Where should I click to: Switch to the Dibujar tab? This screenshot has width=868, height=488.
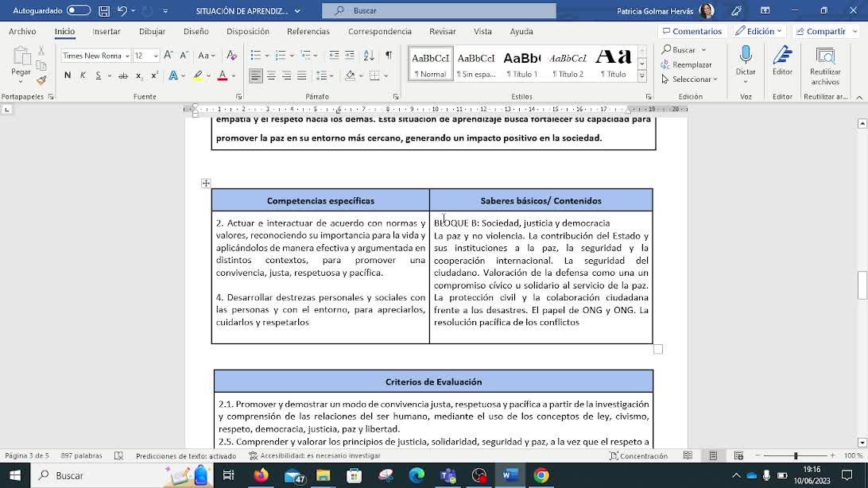pyautogui.click(x=153, y=32)
